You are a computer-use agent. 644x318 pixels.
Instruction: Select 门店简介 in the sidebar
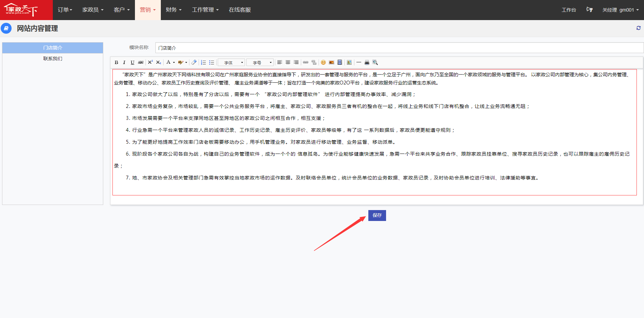[x=53, y=48]
